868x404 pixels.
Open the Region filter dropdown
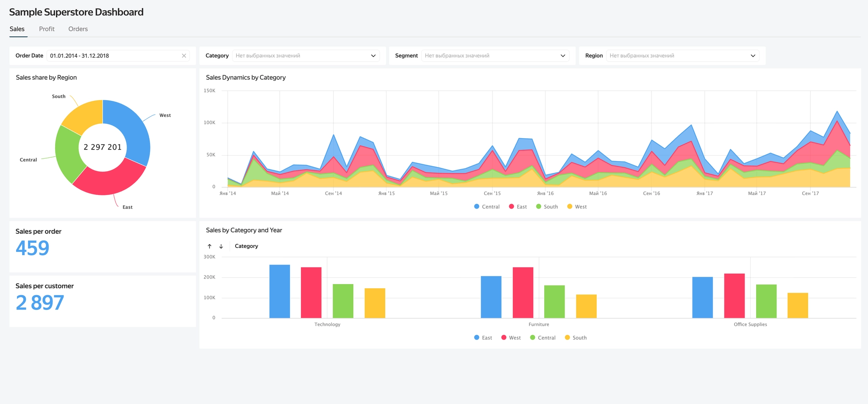tap(683, 56)
